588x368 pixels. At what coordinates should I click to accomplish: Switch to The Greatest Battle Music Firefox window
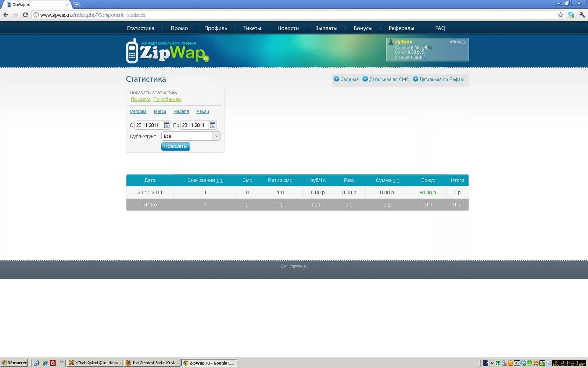[x=152, y=363]
